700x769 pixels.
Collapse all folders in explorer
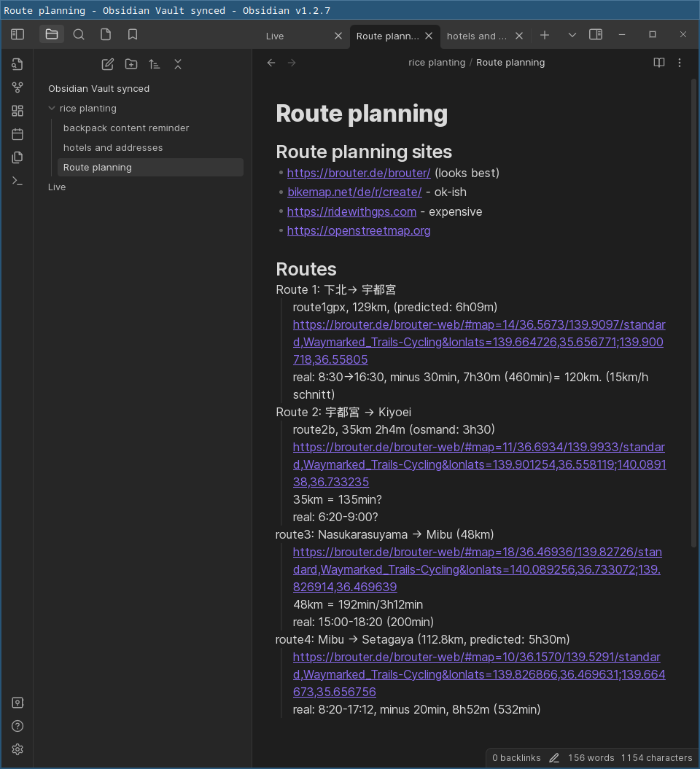[x=178, y=64]
